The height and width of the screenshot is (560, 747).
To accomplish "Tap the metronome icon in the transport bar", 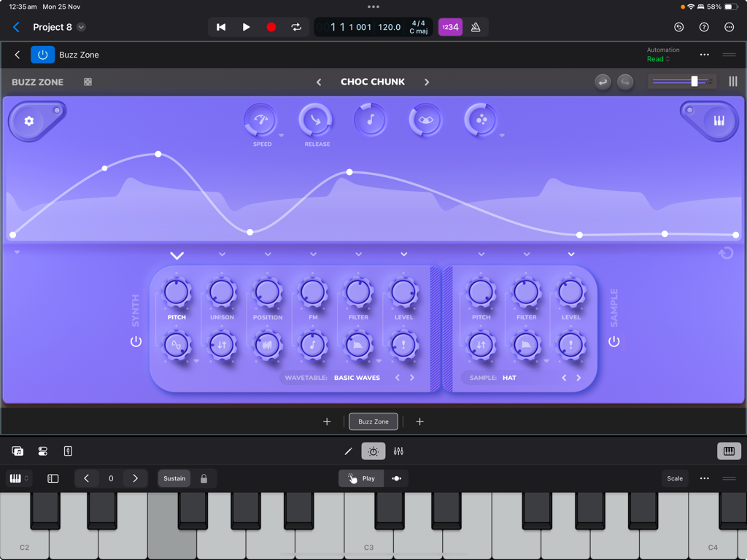I will tap(477, 26).
